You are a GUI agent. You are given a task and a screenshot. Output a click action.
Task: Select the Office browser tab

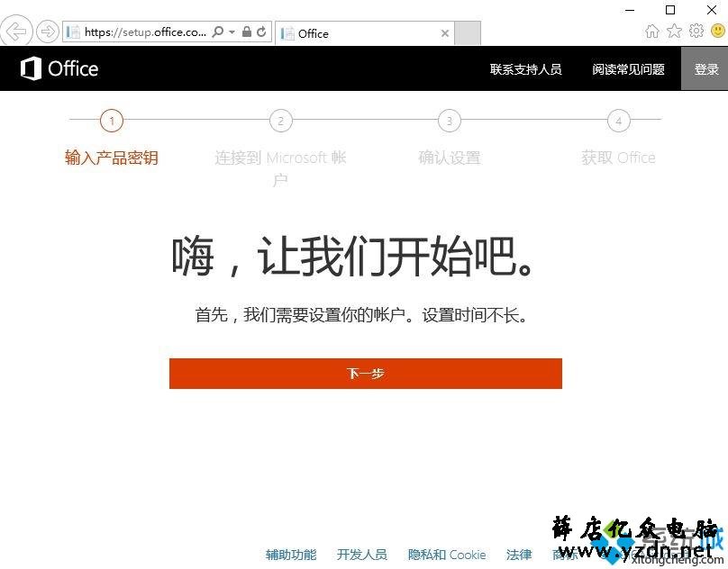[x=365, y=33]
